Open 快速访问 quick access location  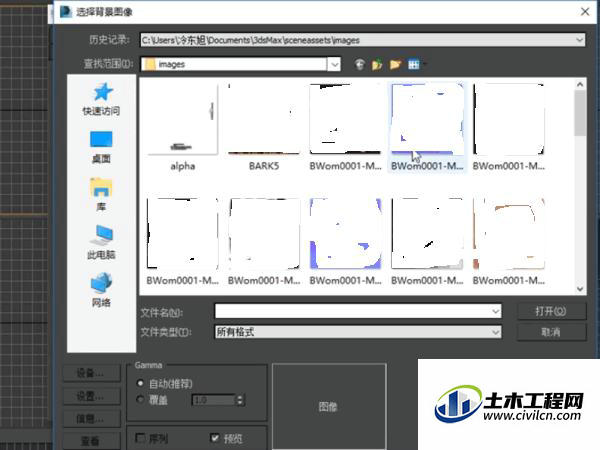coord(101,99)
